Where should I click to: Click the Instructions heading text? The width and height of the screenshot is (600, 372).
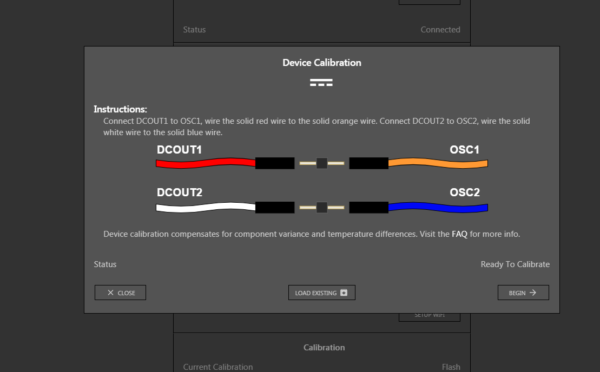(120, 109)
